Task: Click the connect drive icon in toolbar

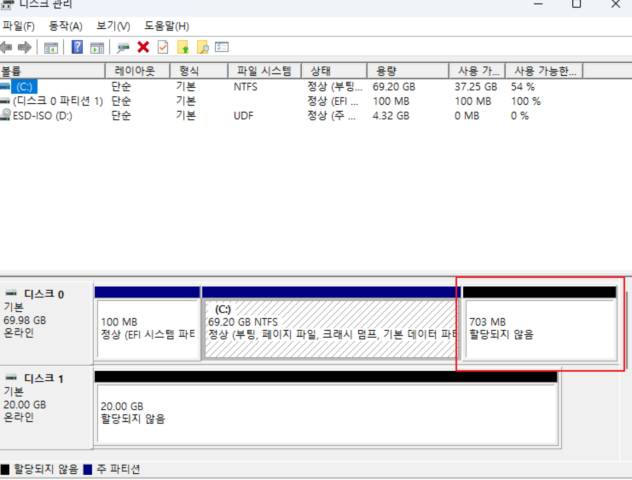Action: pos(123,47)
